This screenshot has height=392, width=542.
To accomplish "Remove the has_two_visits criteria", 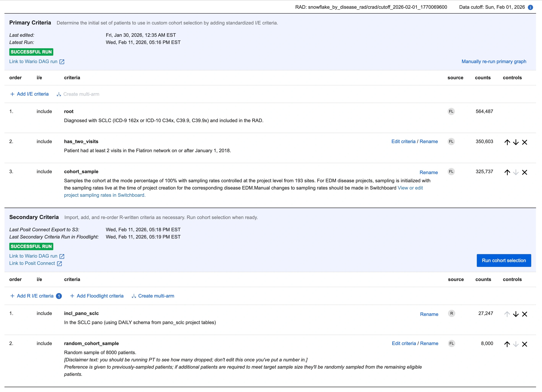I will pos(525,142).
